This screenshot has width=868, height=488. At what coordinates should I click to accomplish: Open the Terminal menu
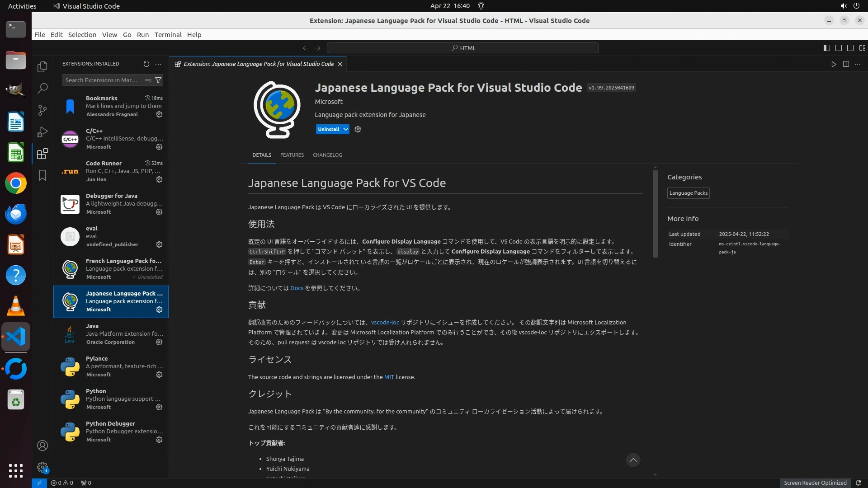(x=168, y=35)
